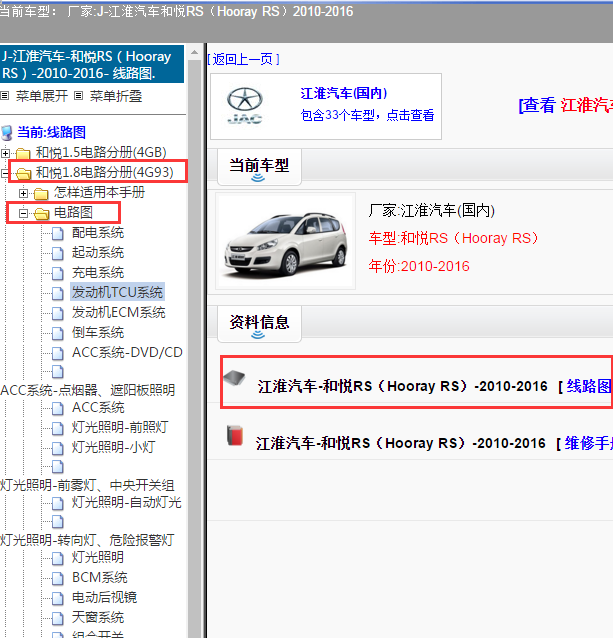Click page icon beside 电动后视镜
This screenshot has width=613, height=638.
(58, 598)
